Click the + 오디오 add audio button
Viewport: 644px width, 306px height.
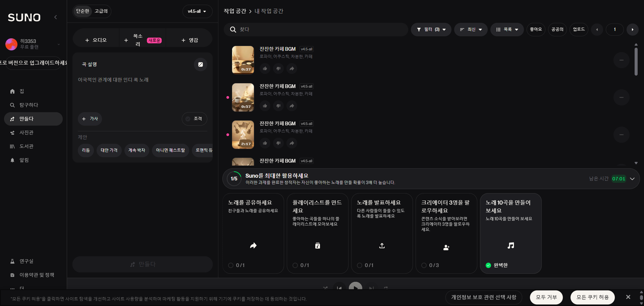96,40
